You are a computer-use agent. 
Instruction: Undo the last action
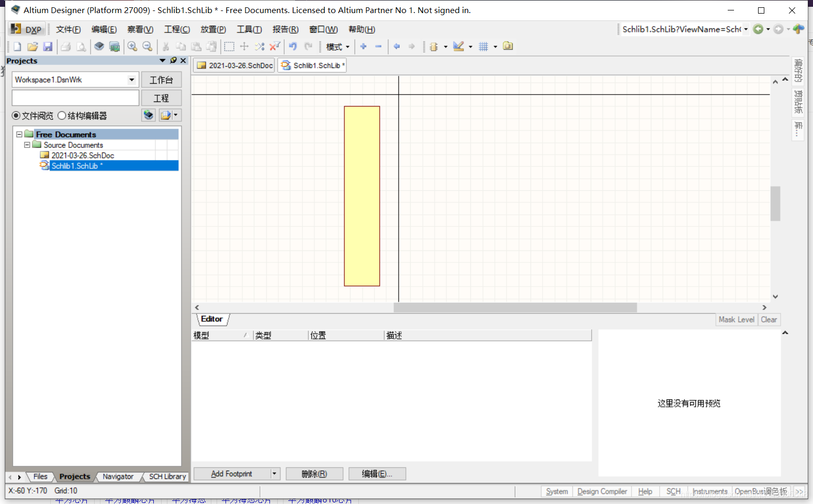pyautogui.click(x=293, y=47)
